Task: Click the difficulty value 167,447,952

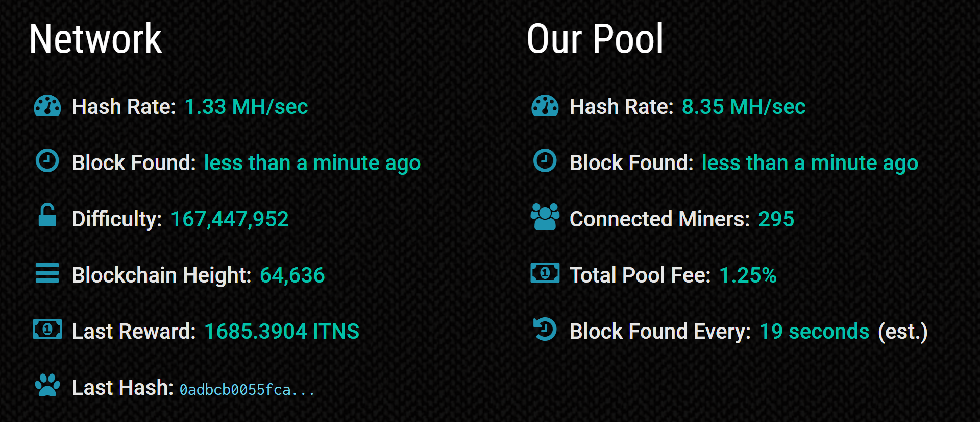Action: (x=230, y=219)
